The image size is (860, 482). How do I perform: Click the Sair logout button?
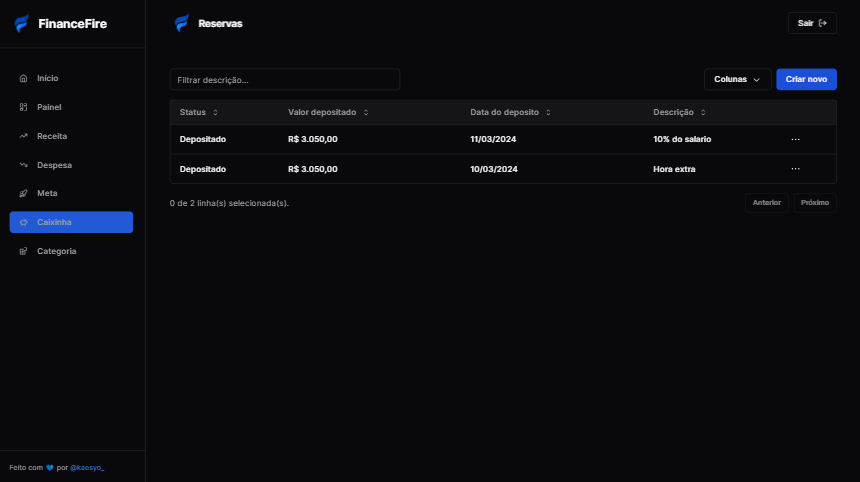[x=812, y=23]
